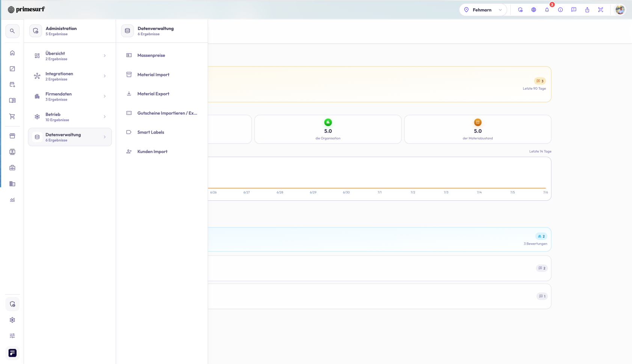The width and height of the screenshot is (632, 364).
Task: Click the 'Letzte 14 Tage' label
Action: tap(540, 152)
